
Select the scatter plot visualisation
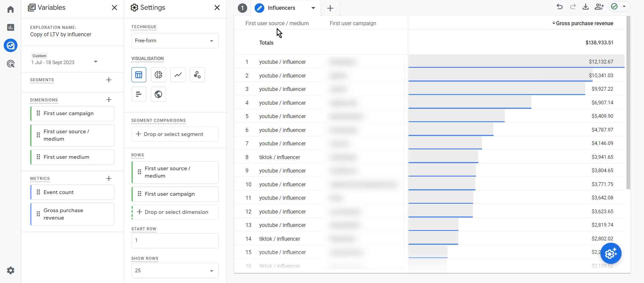click(x=197, y=75)
